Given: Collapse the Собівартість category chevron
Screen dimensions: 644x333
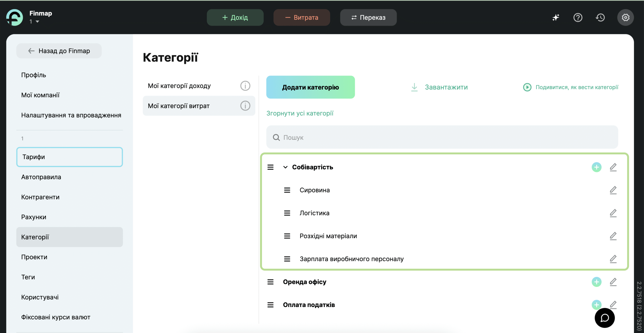Looking at the screenshot, I should tap(285, 167).
